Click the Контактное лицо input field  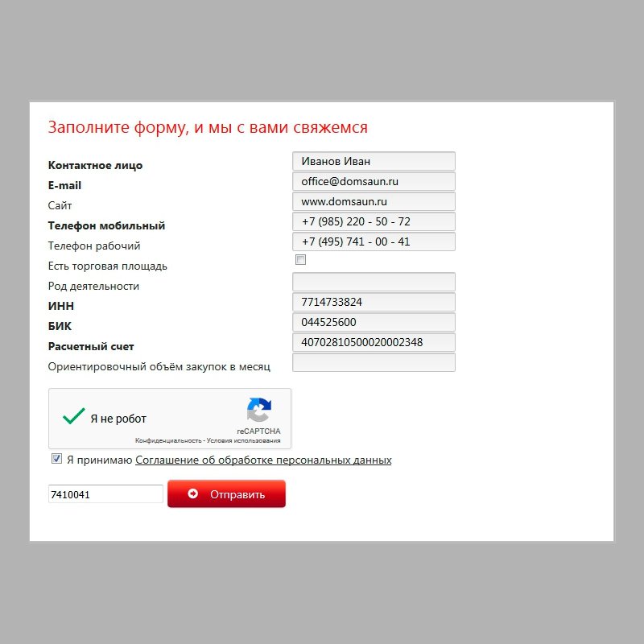pyautogui.click(x=374, y=161)
